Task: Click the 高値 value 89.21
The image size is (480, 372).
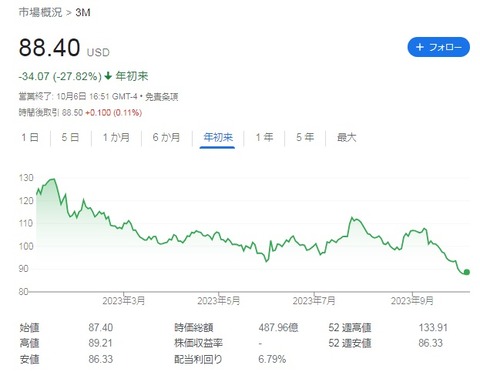Action: click(100, 343)
